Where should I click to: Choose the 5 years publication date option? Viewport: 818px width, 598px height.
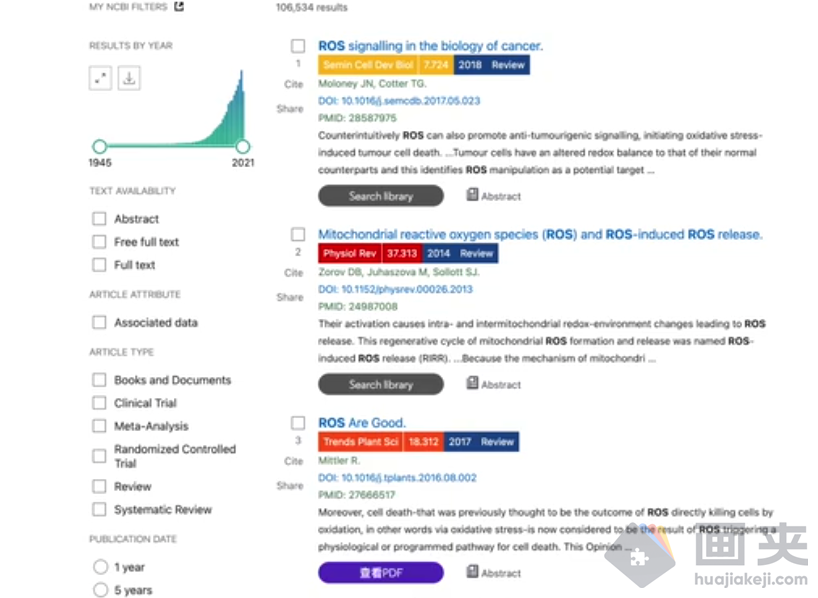(100, 590)
